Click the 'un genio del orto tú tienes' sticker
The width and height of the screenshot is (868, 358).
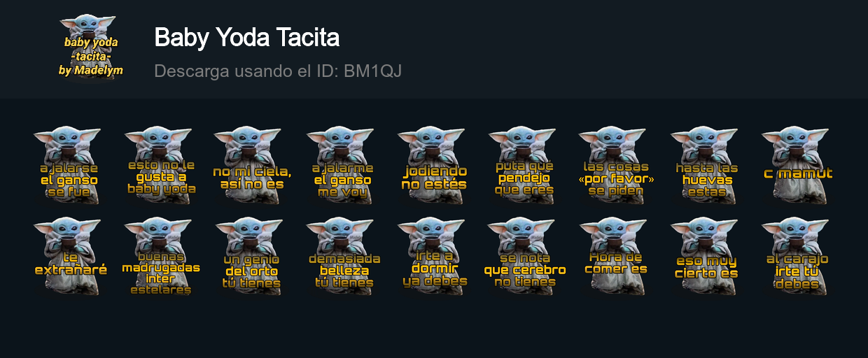point(251,256)
